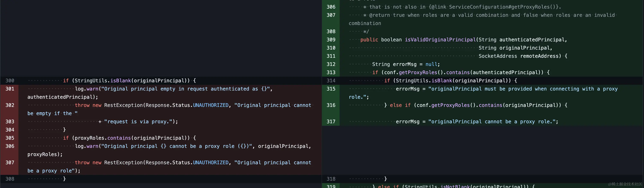Click right line number 318
644x188 pixels.
pos(331,179)
